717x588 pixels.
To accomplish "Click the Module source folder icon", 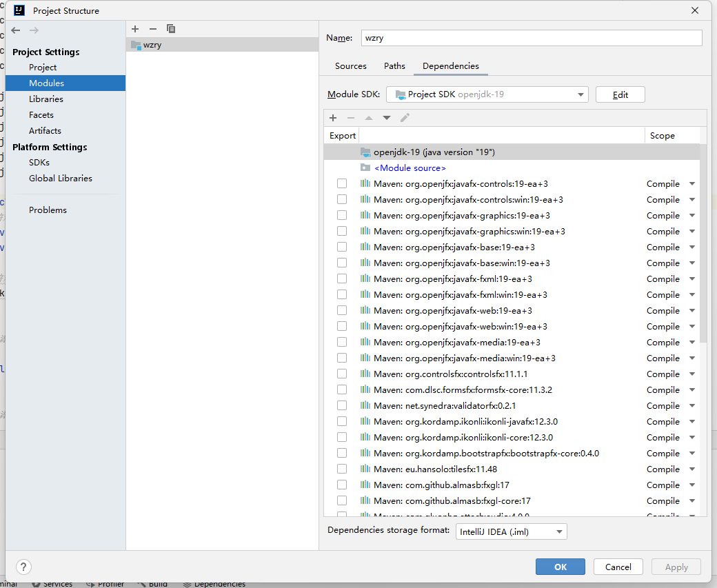I will [365, 168].
